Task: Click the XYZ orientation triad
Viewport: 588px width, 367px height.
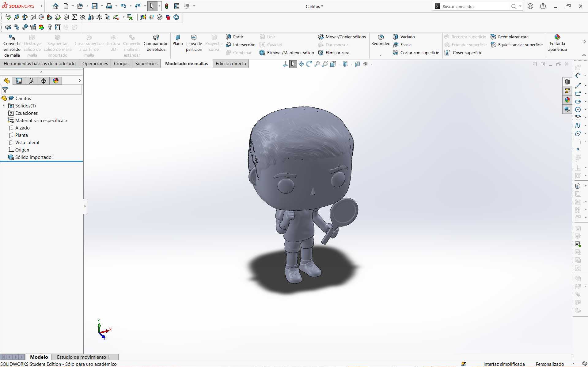Action: (104, 330)
